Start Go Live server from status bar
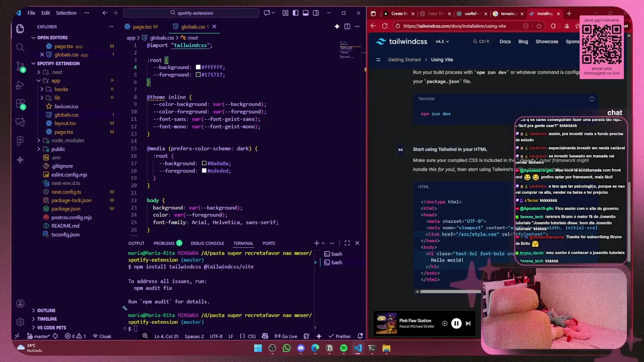Viewport: 644px width, 362px height. coord(286,336)
